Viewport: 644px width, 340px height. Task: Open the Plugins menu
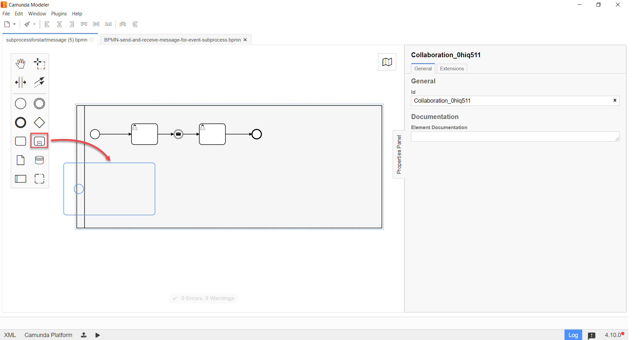click(59, 14)
